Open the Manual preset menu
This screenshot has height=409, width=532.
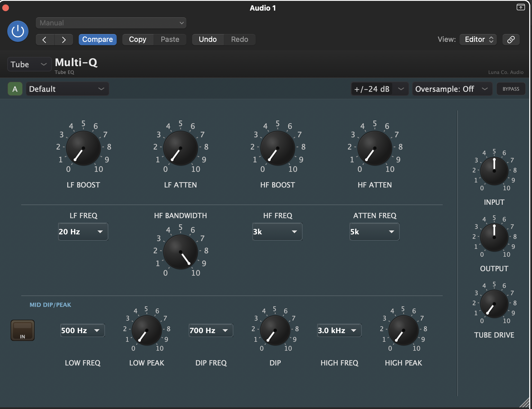point(111,23)
